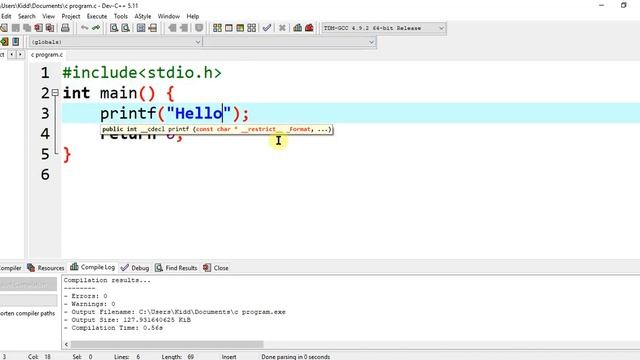The width and height of the screenshot is (640, 360).
Task: Start debugging with the checkmark icon
Action: pos(267,28)
